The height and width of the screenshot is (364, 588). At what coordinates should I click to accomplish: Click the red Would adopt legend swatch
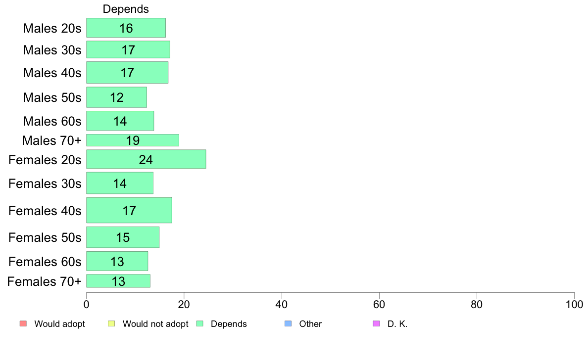pos(23,323)
